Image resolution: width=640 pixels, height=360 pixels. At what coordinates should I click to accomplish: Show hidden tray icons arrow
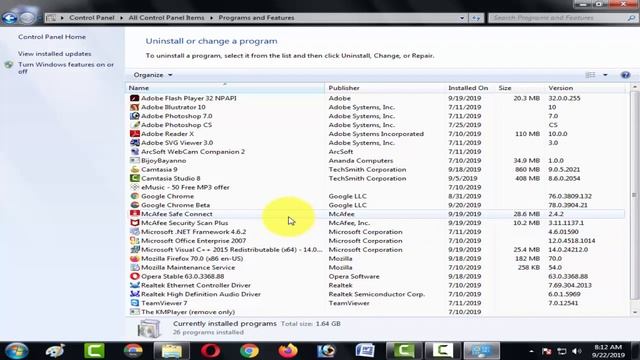[531, 351]
